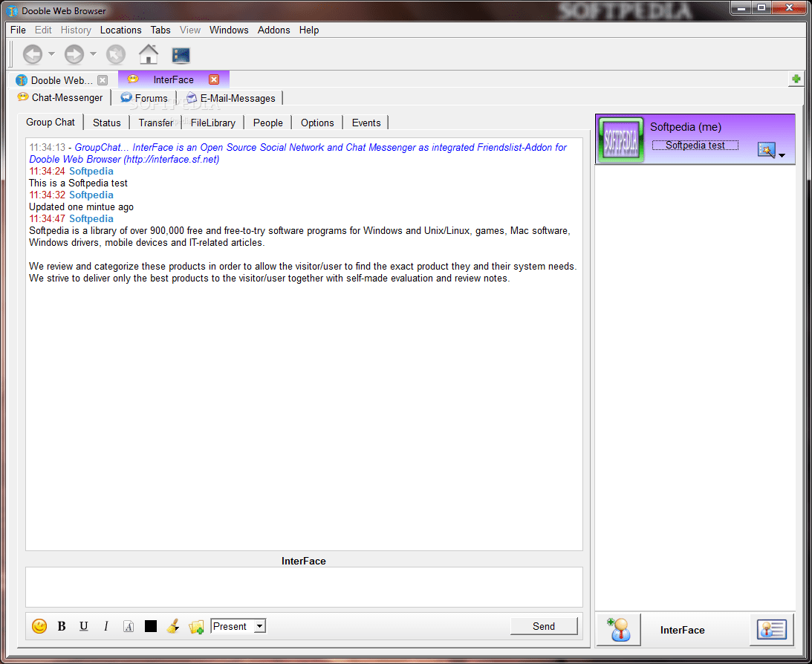Viewport: 812px width, 664px height.
Task: Close the InterFace tab
Action: click(x=214, y=79)
